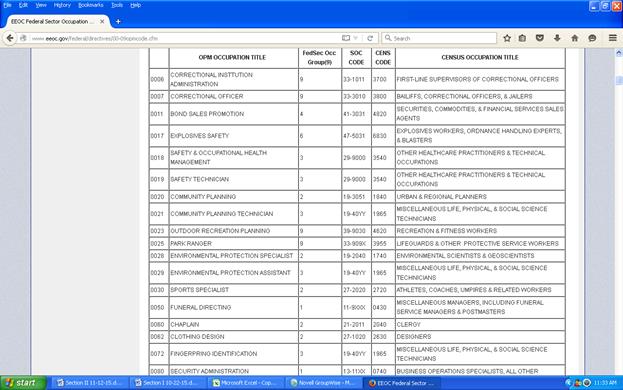This screenshot has width=623, height=390.
Task: Open the Bookmarks menu
Action: click(x=91, y=5)
